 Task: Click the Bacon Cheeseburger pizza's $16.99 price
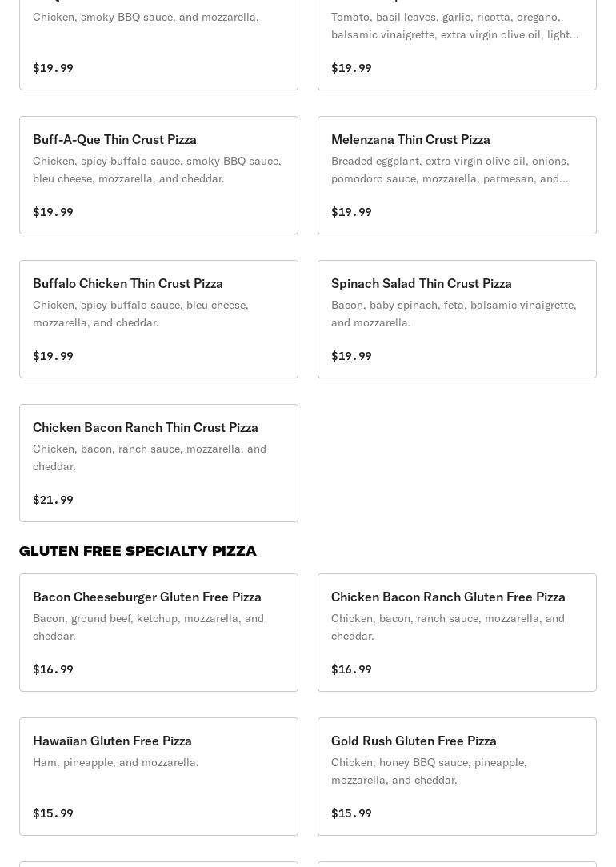click(53, 669)
